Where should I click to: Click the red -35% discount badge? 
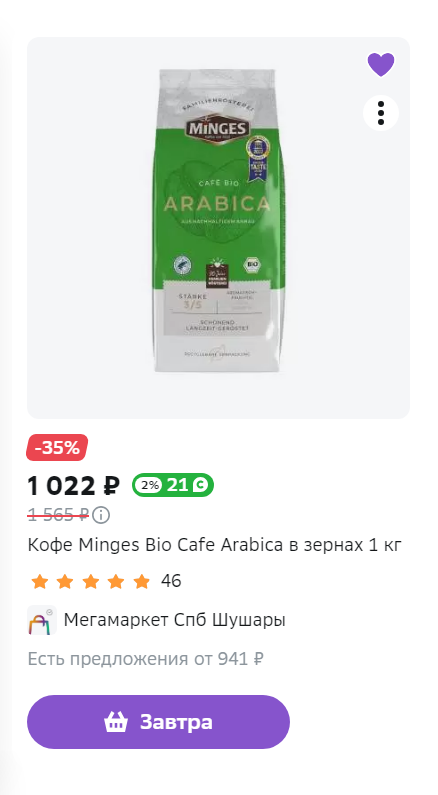(x=57, y=448)
